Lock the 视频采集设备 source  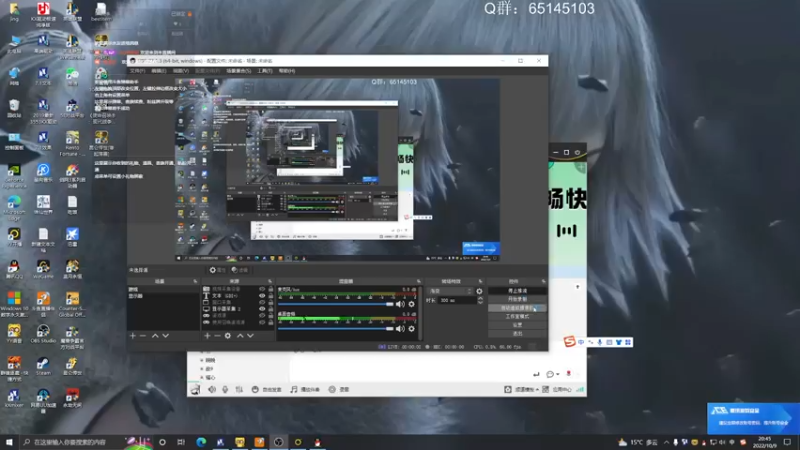271,289
